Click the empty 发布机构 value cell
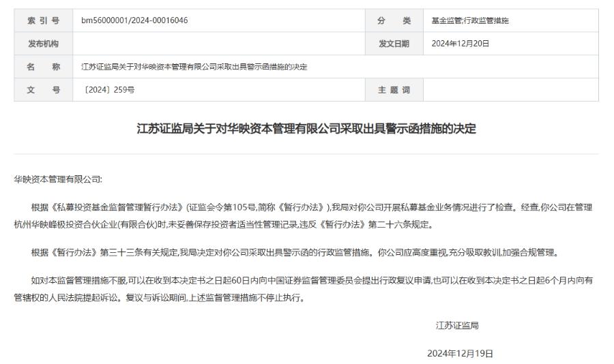614x364 pixels. [219, 44]
